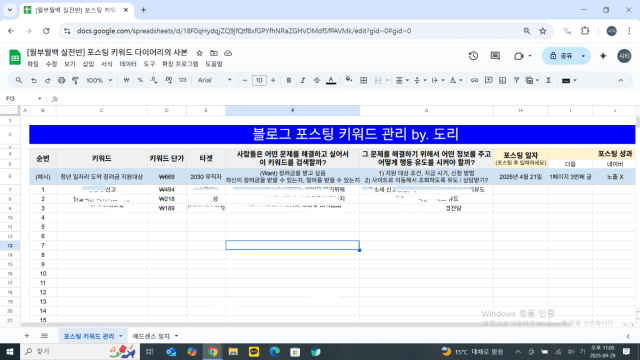Screen dimensions: 640x360
Task: Open the fill color picker
Action: pyautogui.click(x=348, y=80)
